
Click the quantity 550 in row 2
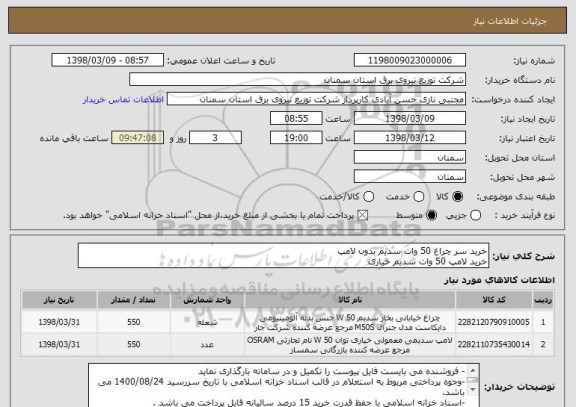coord(133,345)
